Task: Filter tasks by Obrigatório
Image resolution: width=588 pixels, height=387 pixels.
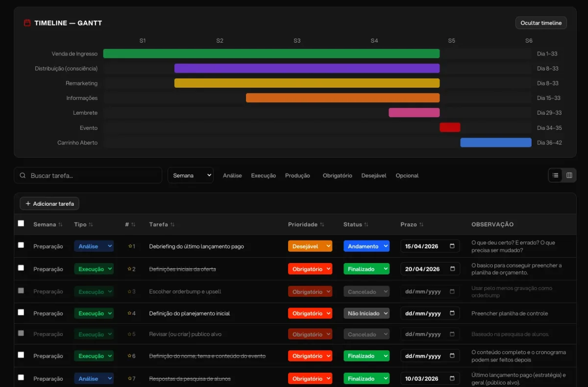Action: coord(337,175)
